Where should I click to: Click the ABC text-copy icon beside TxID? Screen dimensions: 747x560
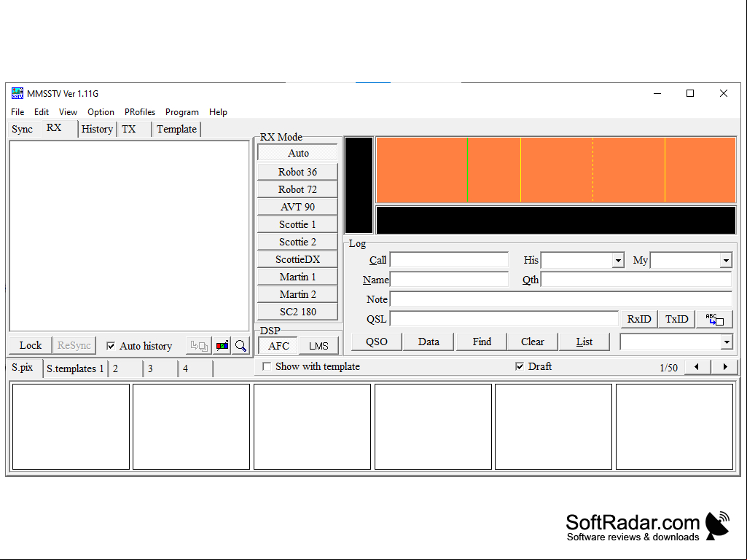tap(714, 319)
